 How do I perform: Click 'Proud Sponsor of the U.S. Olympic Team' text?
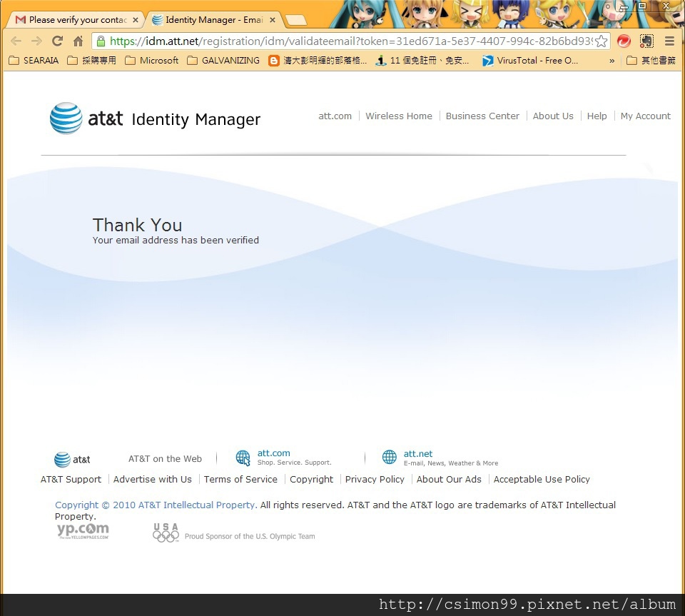(250, 536)
